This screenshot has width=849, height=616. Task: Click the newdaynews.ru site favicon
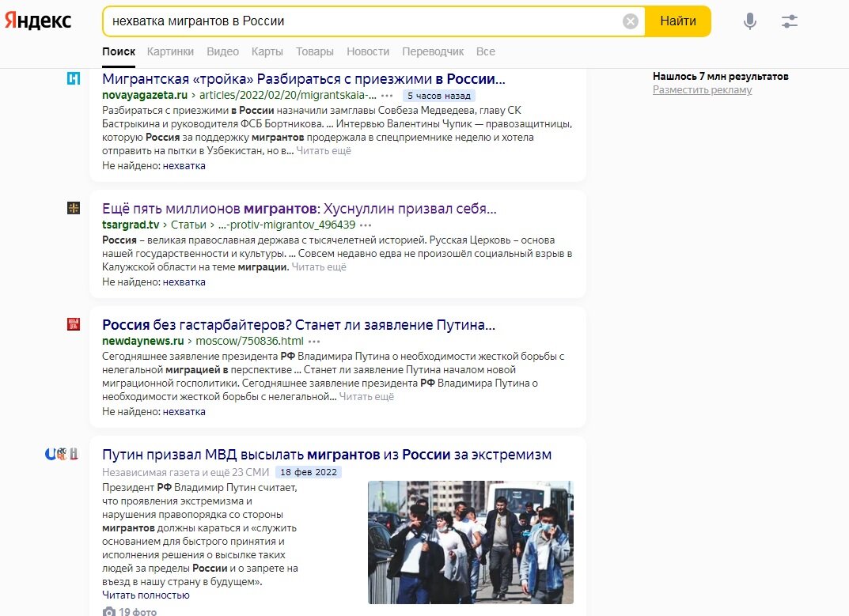point(74,324)
